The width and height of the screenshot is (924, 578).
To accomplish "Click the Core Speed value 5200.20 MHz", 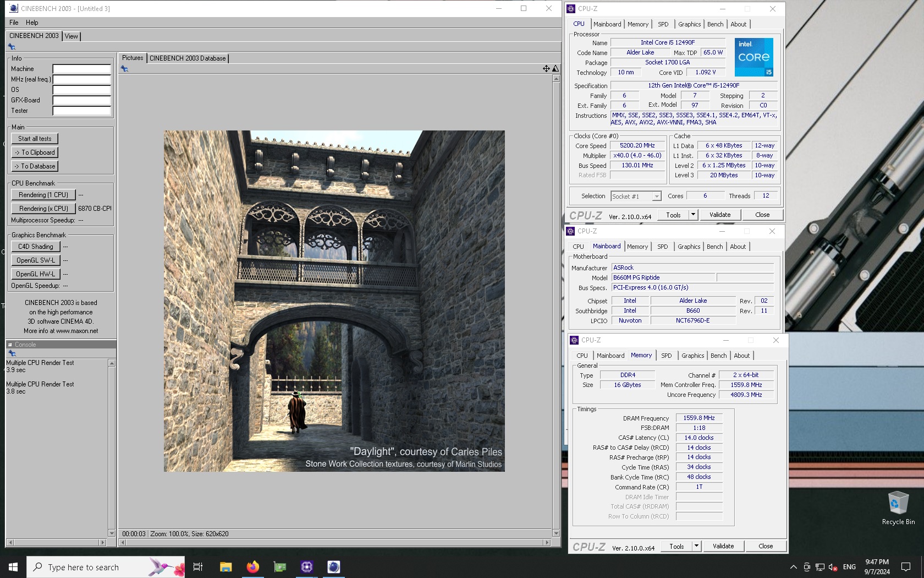I will [637, 146].
